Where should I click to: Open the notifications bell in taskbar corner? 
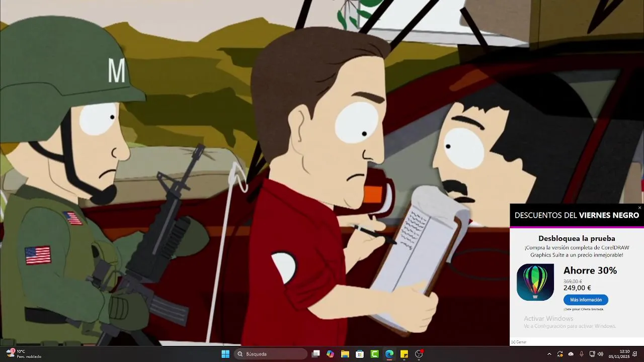(x=635, y=354)
